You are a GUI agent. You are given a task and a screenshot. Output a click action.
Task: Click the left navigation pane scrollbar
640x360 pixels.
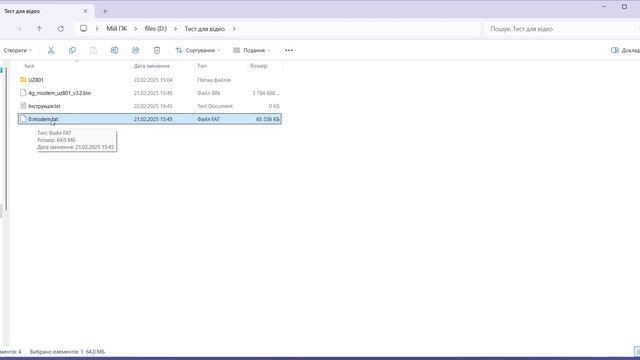[6, 139]
